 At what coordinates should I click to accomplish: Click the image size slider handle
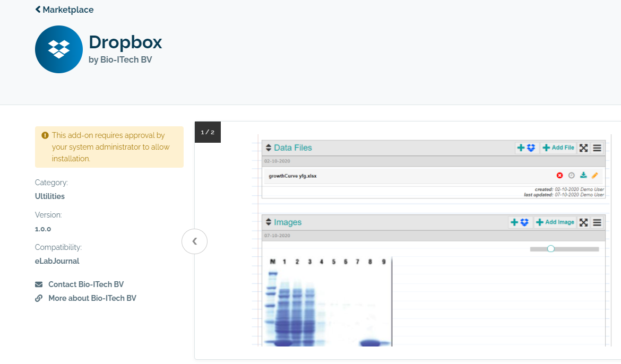click(550, 249)
